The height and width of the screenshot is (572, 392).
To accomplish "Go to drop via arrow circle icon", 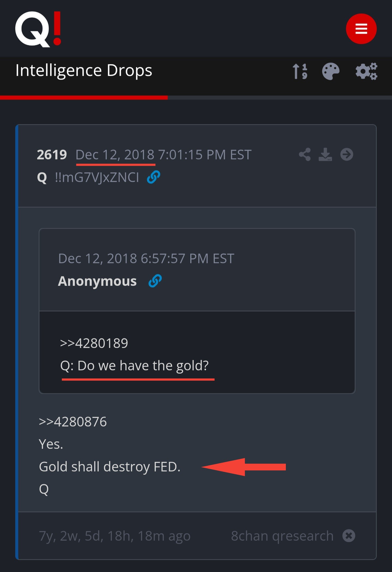I will (347, 155).
